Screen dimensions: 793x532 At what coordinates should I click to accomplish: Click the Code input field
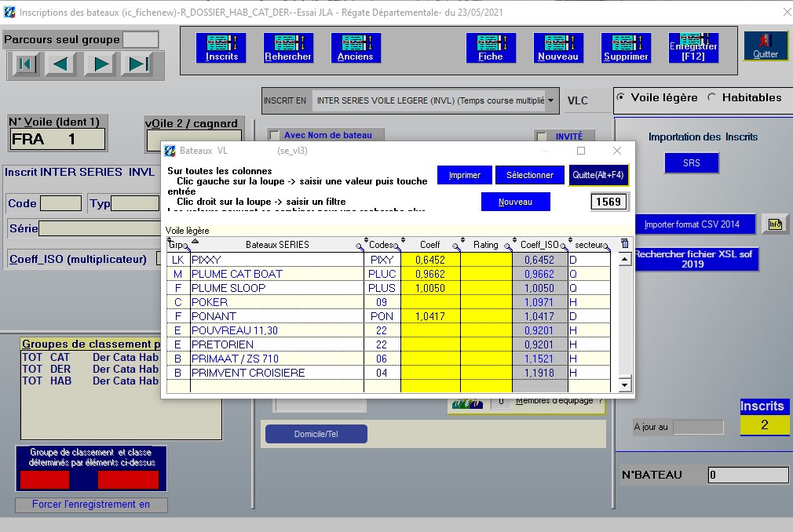point(60,203)
